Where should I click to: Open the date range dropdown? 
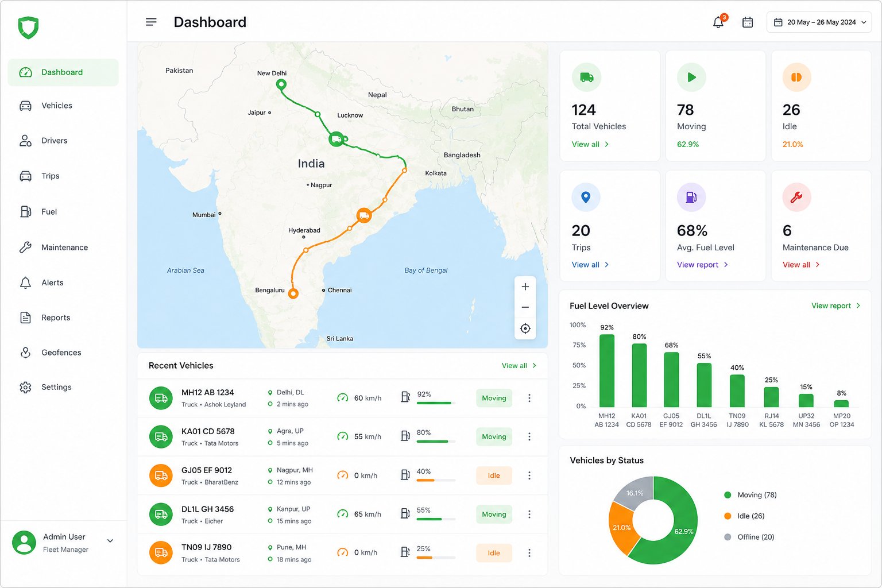(x=819, y=22)
